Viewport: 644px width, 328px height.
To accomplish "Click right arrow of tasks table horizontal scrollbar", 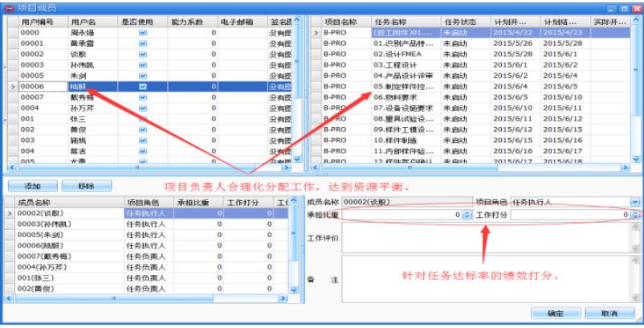I will coord(626,168).
